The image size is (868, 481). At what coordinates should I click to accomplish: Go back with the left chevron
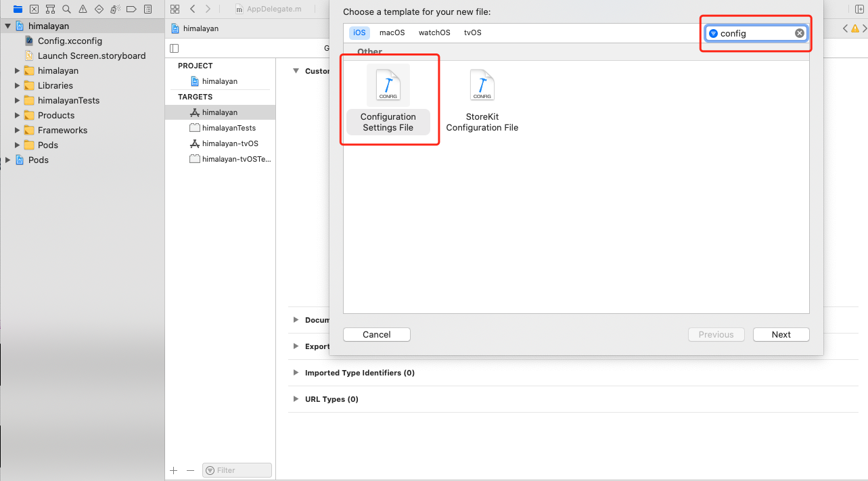click(193, 9)
